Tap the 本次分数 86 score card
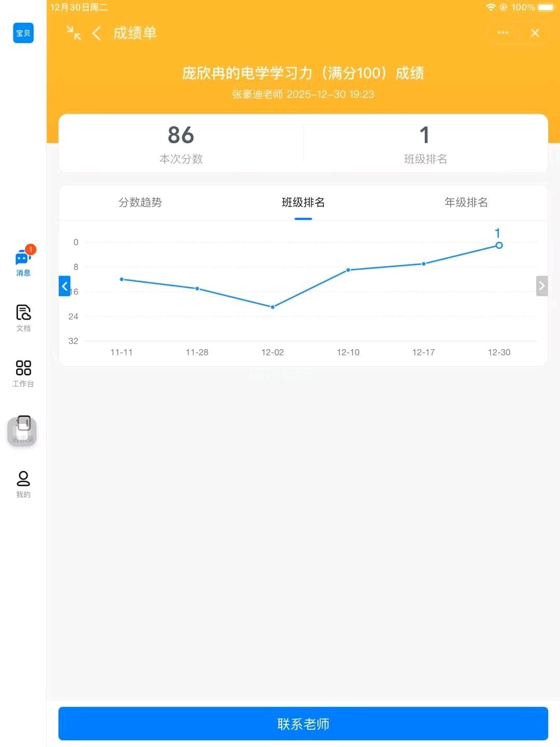 (181, 144)
